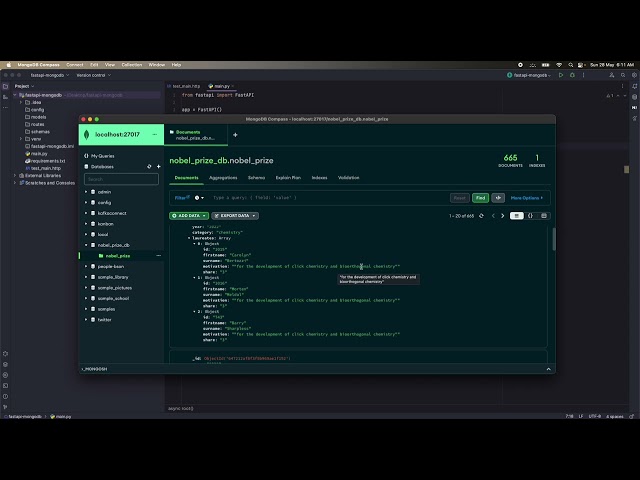Open the Version control dropdown in PyCharm
This screenshot has width=640, height=480.
93,75
